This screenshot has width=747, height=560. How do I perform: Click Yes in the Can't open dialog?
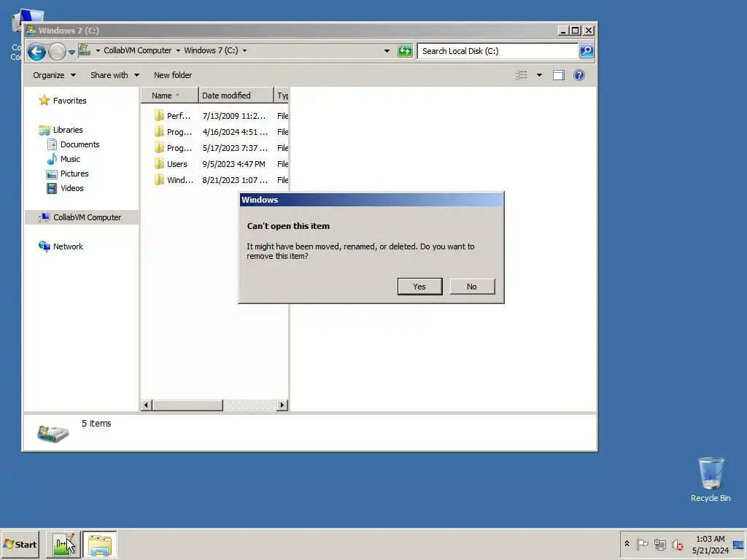tap(419, 286)
